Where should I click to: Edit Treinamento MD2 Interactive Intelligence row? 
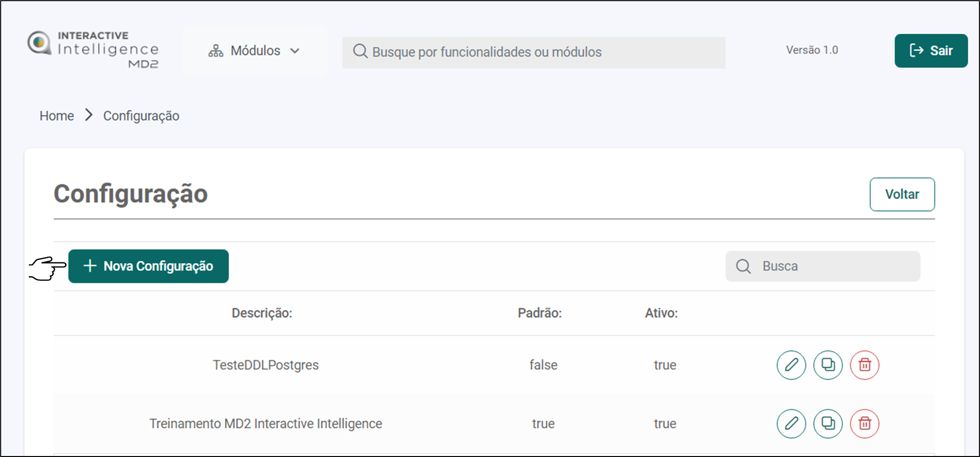tap(791, 423)
